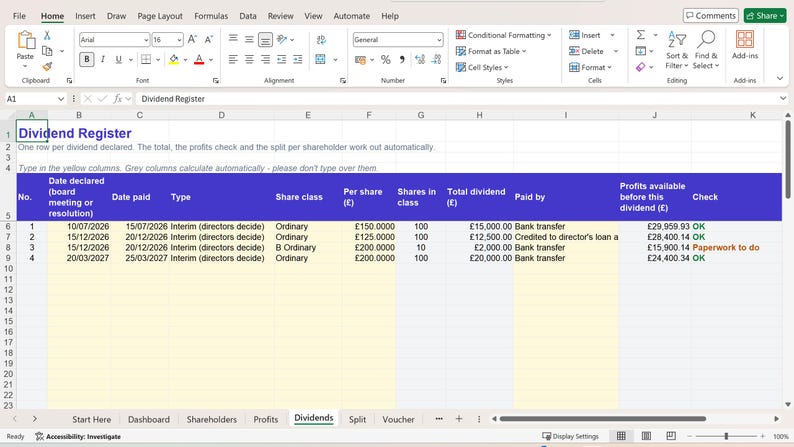Open the font name dropdown showing Arial
The width and height of the screenshot is (794, 447).
[x=114, y=39]
